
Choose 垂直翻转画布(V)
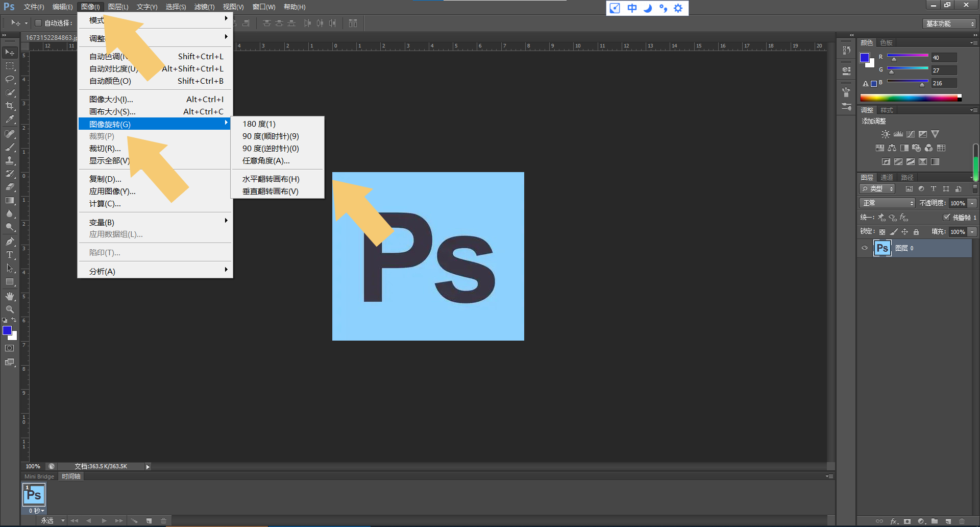[270, 191]
